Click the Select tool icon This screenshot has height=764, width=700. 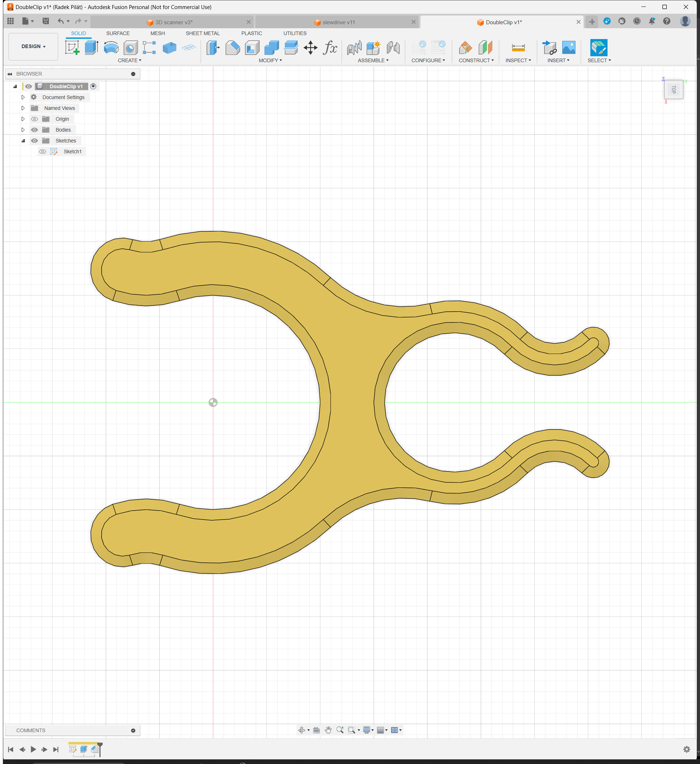pos(599,48)
